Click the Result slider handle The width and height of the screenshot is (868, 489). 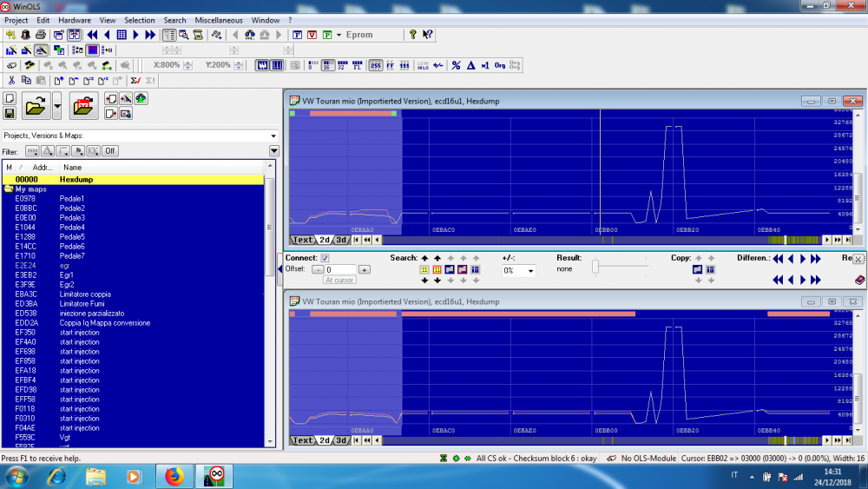[595, 268]
